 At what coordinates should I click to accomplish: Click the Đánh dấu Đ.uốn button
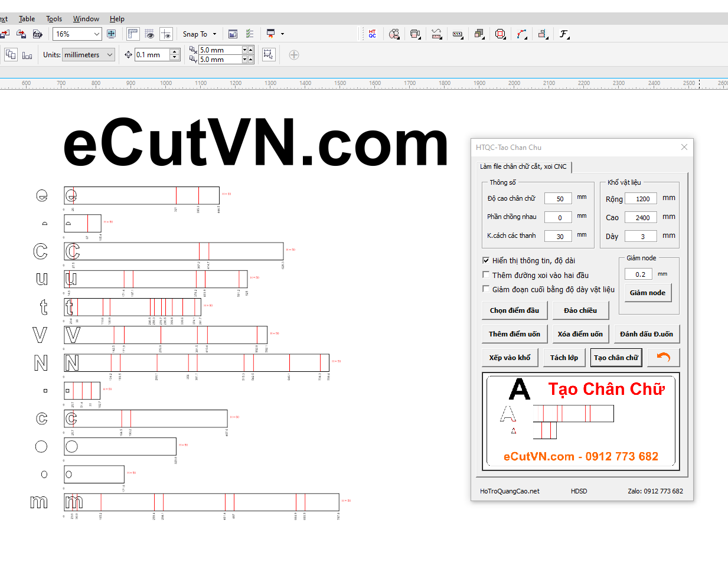647,334
